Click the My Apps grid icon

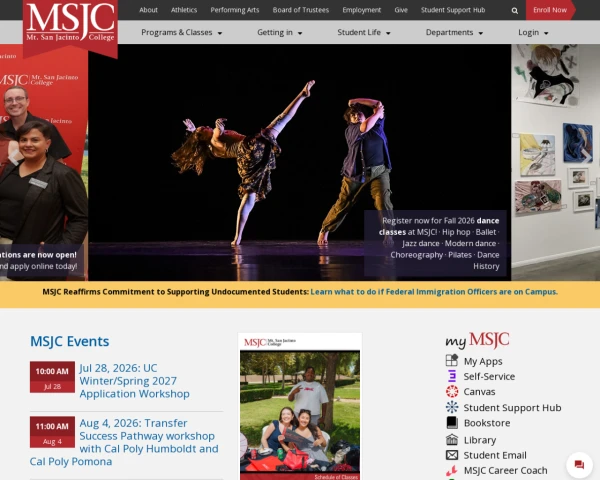click(x=452, y=361)
